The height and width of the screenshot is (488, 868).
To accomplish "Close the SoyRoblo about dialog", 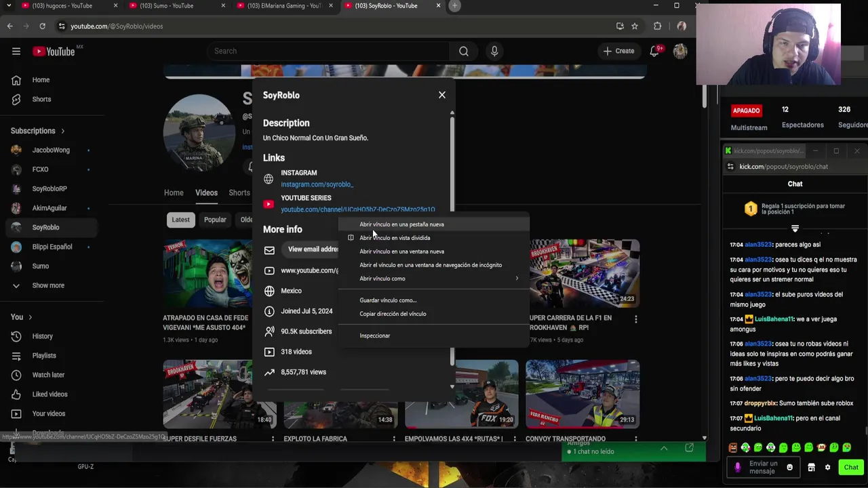I will [442, 95].
